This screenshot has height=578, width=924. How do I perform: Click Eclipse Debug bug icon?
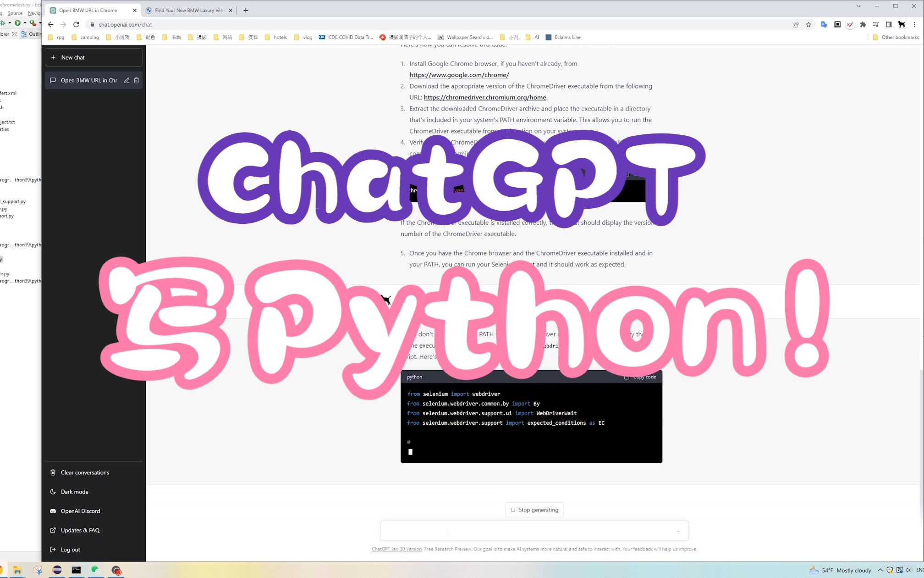(x=3, y=22)
